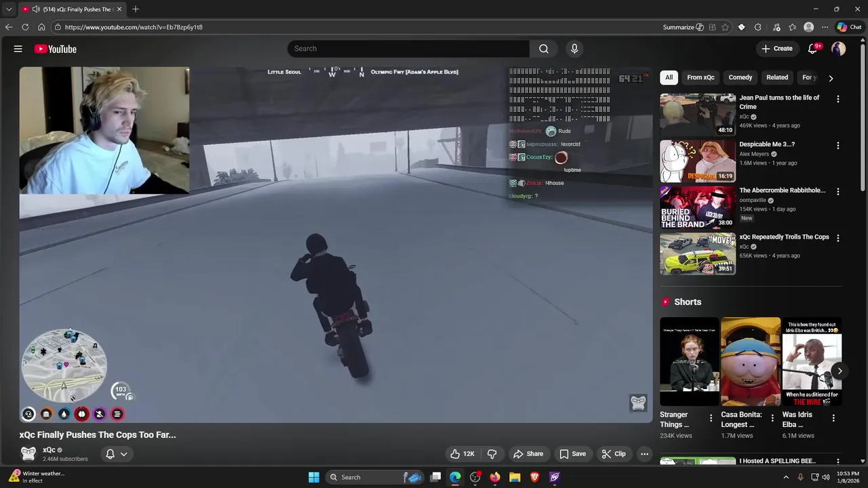Go to the YouTube home logo

[x=55, y=49]
